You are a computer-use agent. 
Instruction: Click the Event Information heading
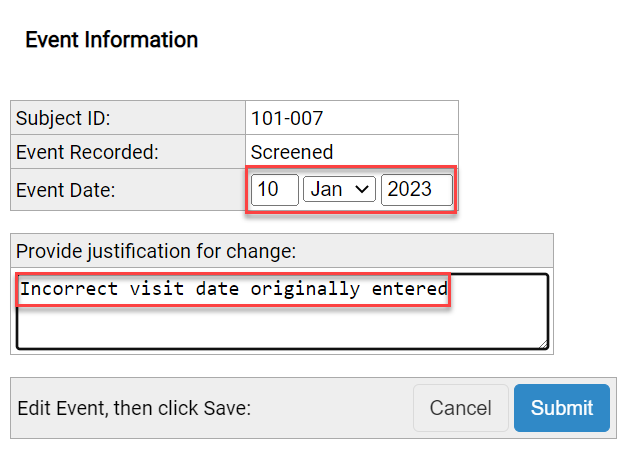coord(111,40)
